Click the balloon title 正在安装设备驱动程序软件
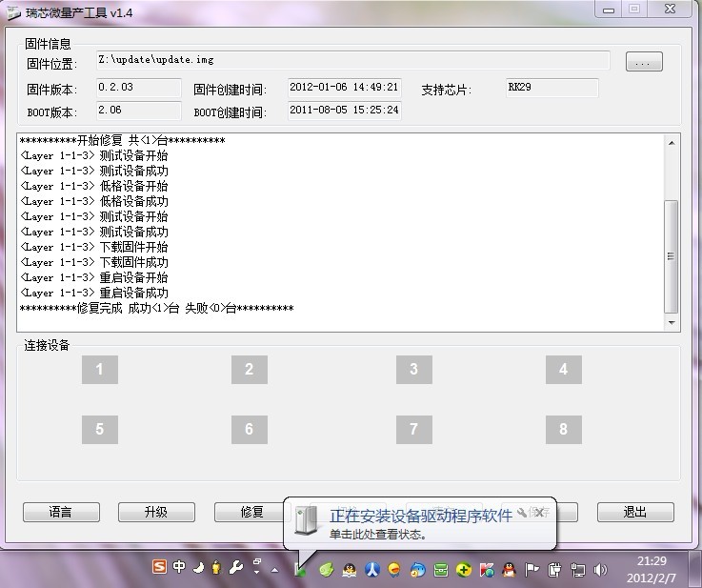 (421, 516)
